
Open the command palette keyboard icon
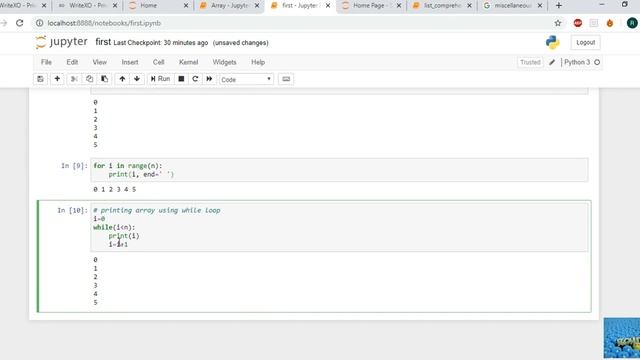(286, 79)
